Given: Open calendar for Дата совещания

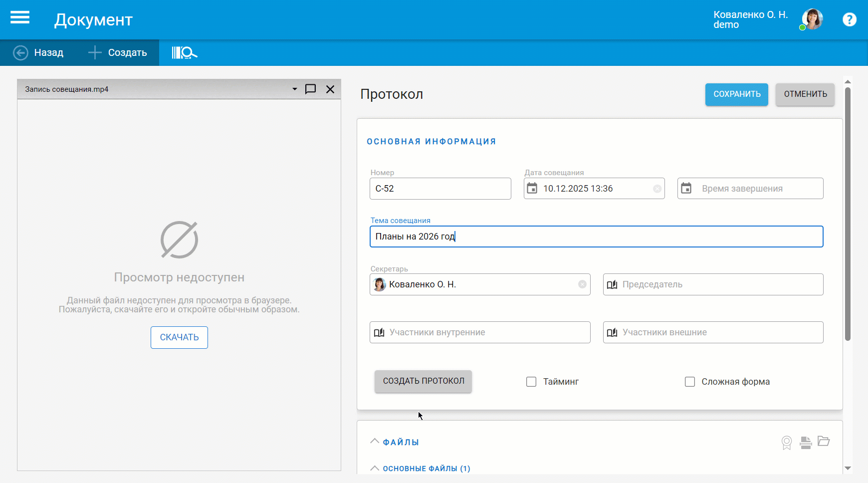Looking at the screenshot, I should point(532,189).
